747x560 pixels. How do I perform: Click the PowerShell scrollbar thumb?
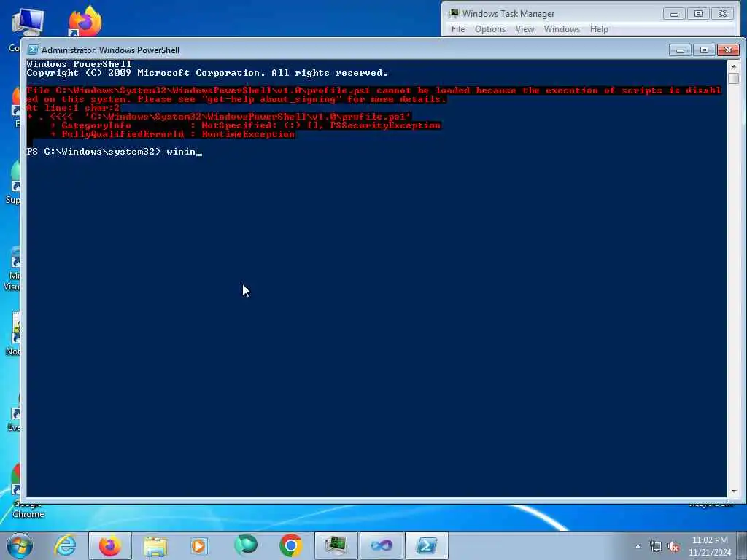pos(734,78)
